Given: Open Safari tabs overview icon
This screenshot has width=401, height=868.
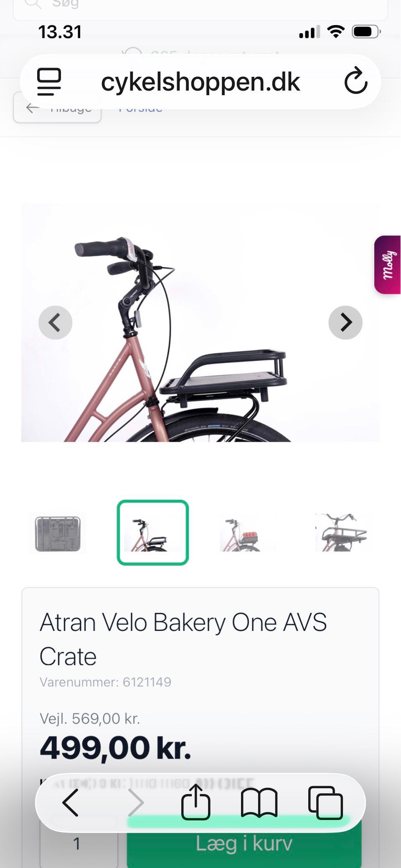Looking at the screenshot, I should pyautogui.click(x=325, y=802).
